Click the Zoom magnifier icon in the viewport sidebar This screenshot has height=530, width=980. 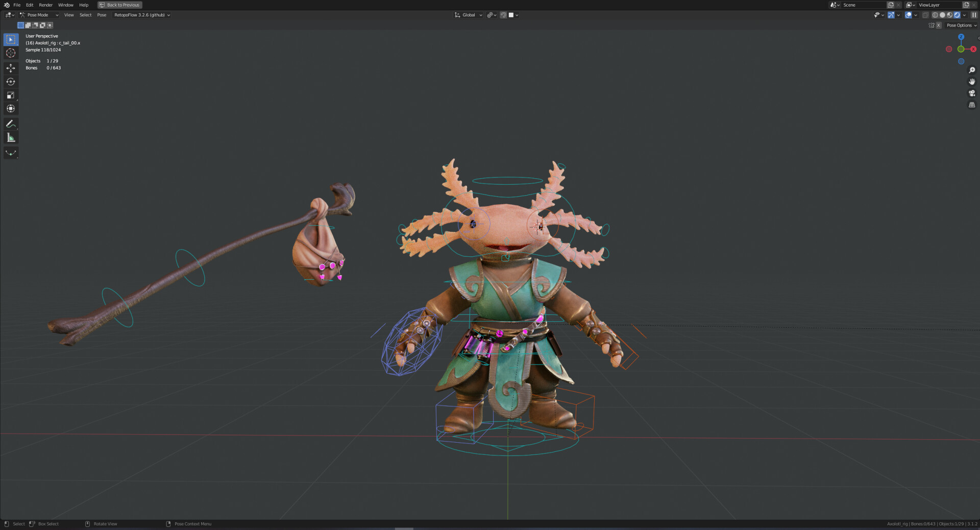(x=972, y=70)
